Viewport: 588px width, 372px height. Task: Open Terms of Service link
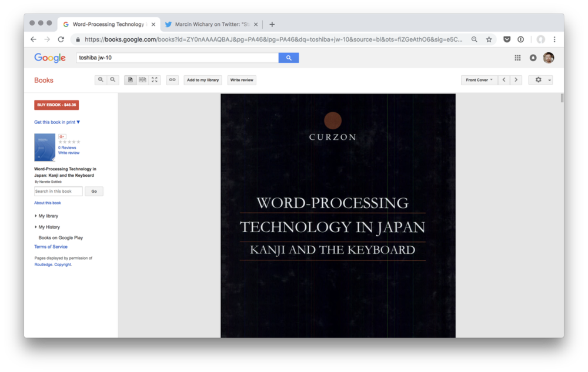pos(51,246)
